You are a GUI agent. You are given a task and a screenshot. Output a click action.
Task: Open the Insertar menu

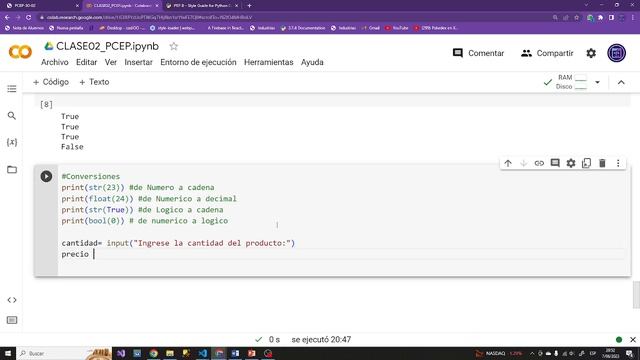point(138,62)
